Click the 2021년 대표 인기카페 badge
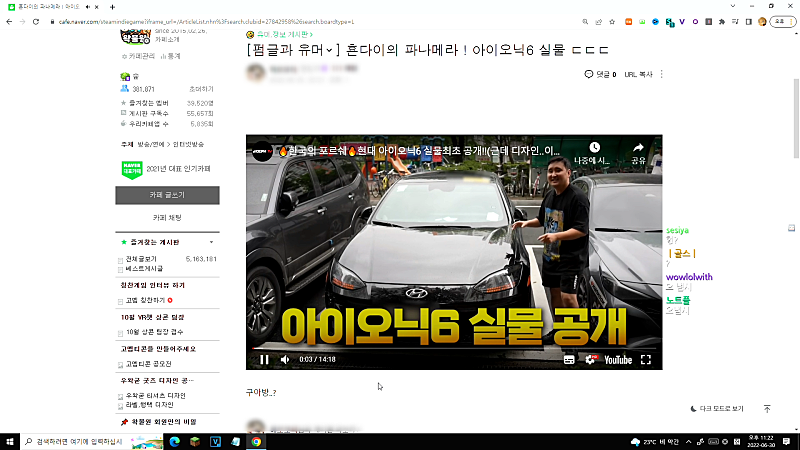 pyautogui.click(x=166, y=169)
